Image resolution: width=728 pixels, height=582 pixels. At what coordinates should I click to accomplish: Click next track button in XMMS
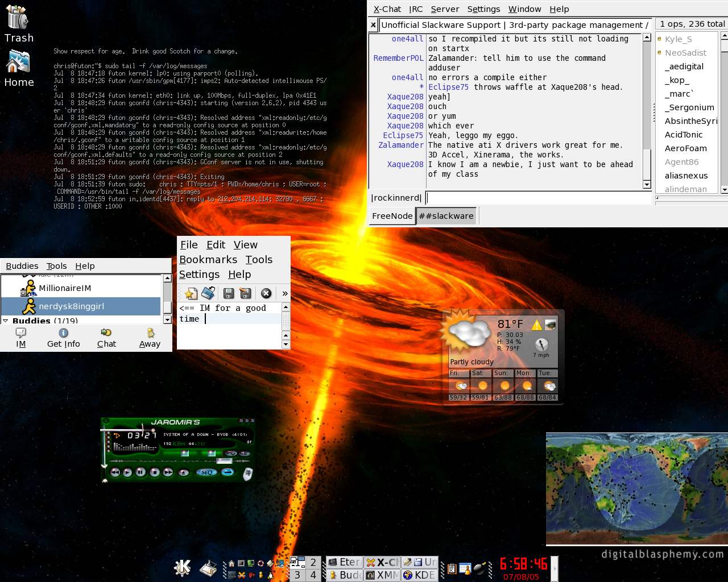168,472
